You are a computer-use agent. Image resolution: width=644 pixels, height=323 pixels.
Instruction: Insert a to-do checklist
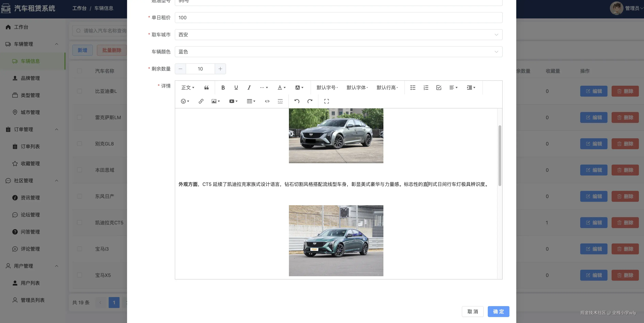click(439, 88)
